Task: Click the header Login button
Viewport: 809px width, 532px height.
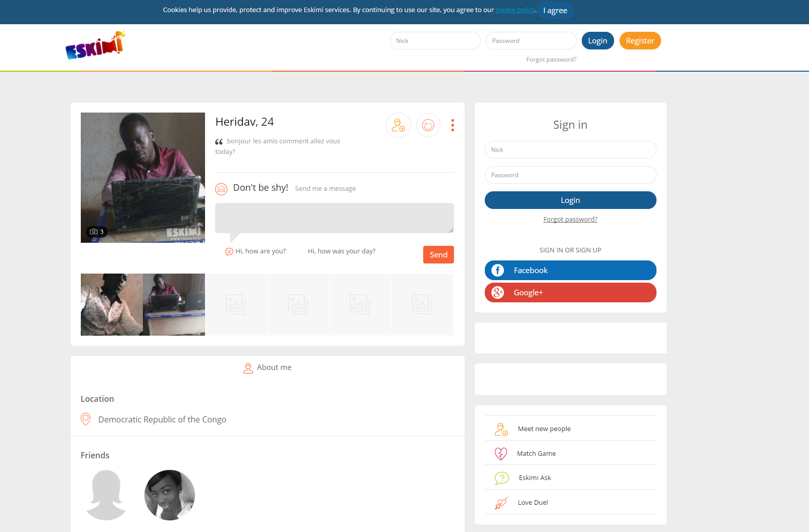Action: tap(597, 41)
